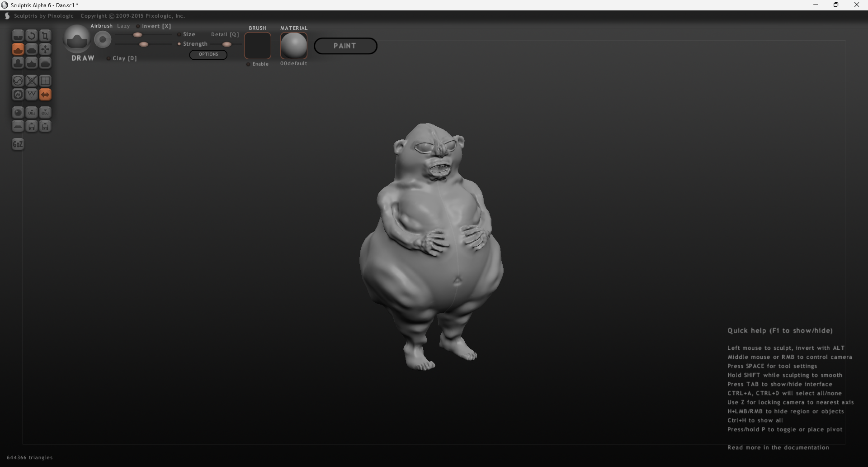Switch to PAINT mode
The image size is (868, 467).
coord(345,46)
